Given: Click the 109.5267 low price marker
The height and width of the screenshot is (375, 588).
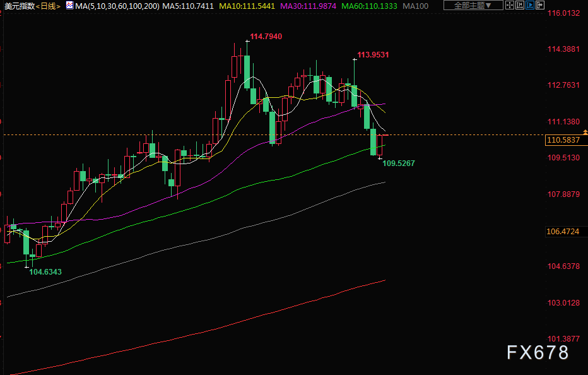Looking at the screenshot, I should pos(399,163).
